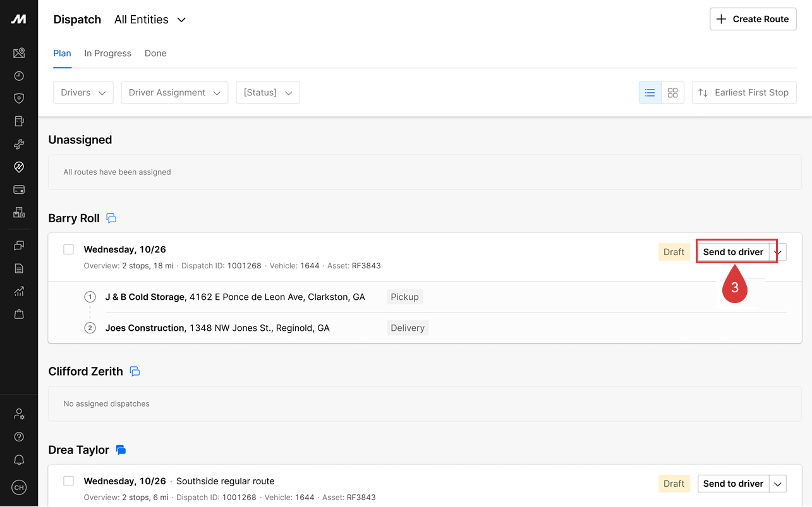Send Barry Roll's route to driver

coord(733,252)
